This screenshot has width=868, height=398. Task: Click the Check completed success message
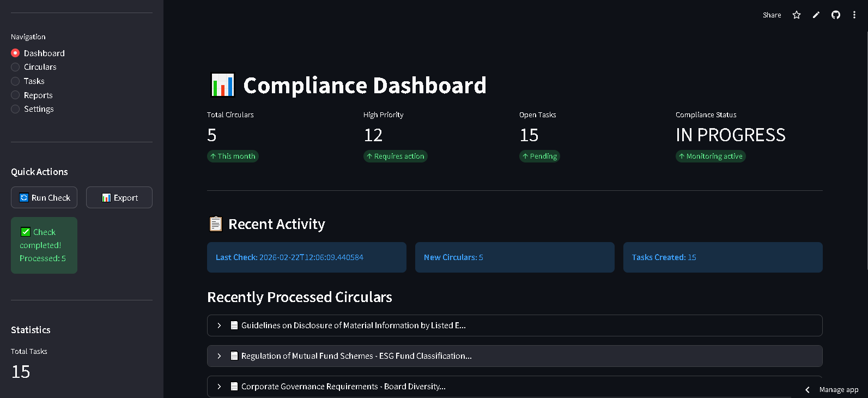point(44,245)
